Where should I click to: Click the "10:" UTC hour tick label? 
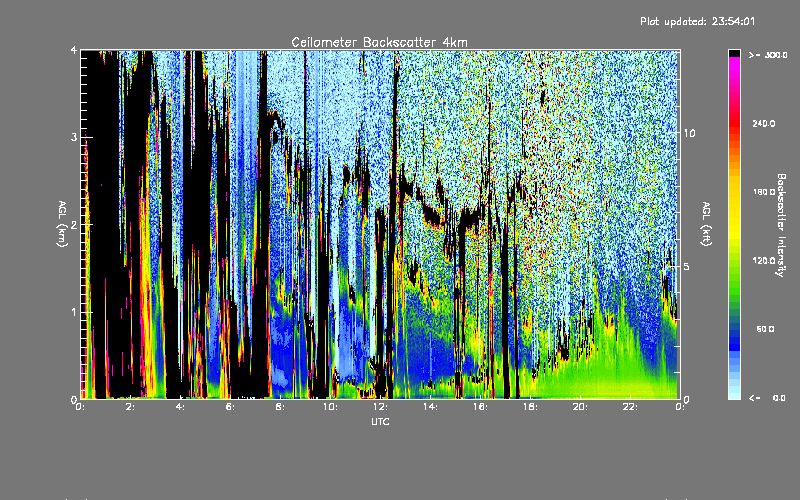pos(330,407)
